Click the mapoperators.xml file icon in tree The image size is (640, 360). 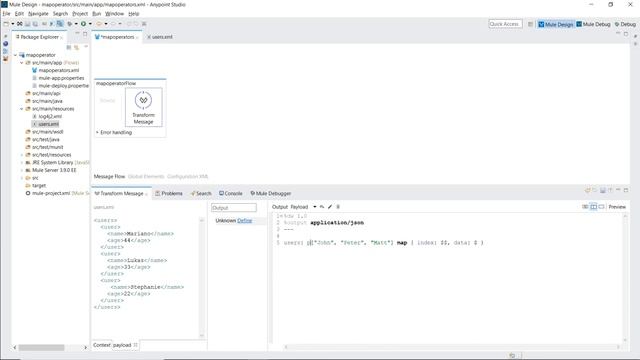pos(34,70)
